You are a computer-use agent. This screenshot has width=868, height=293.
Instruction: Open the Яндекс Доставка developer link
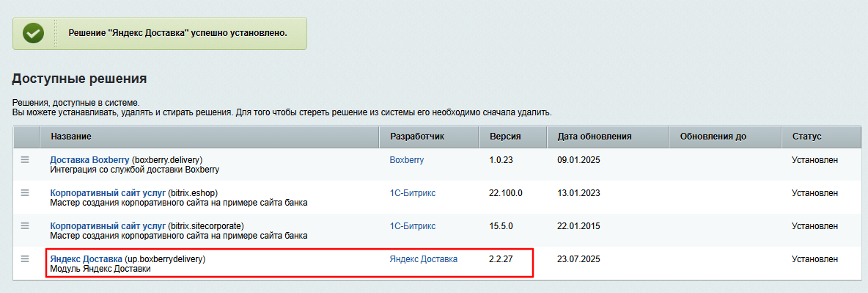pyautogui.click(x=424, y=259)
